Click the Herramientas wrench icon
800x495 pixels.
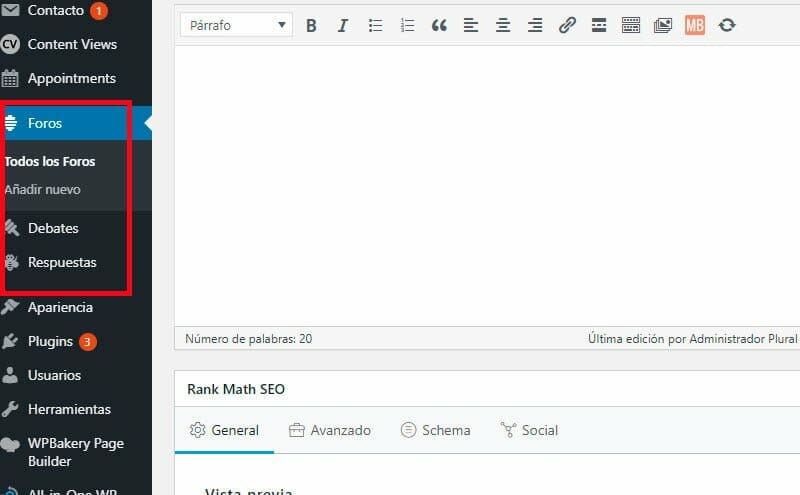10,409
